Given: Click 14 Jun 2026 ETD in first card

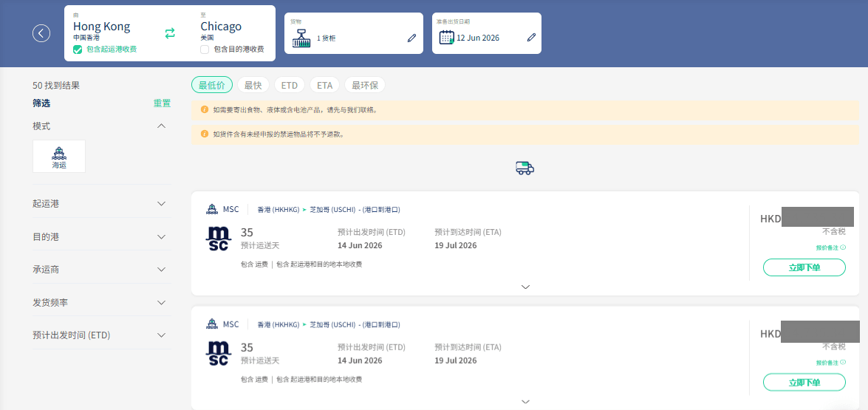Looking at the screenshot, I should [360, 246].
